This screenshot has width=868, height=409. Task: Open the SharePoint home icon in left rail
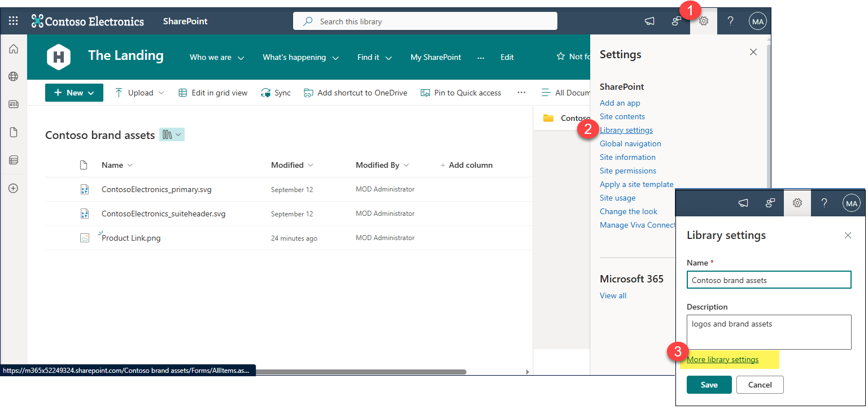[14, 49]
